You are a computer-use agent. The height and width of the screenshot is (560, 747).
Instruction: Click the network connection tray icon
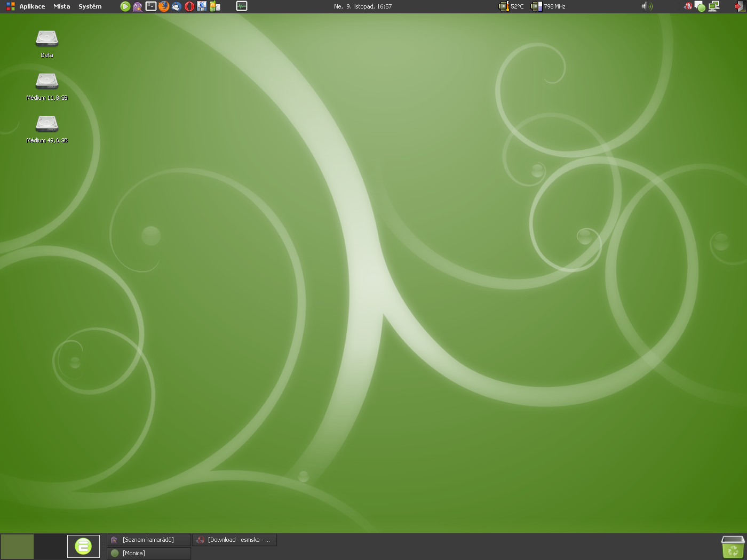(x=714, y=6)
